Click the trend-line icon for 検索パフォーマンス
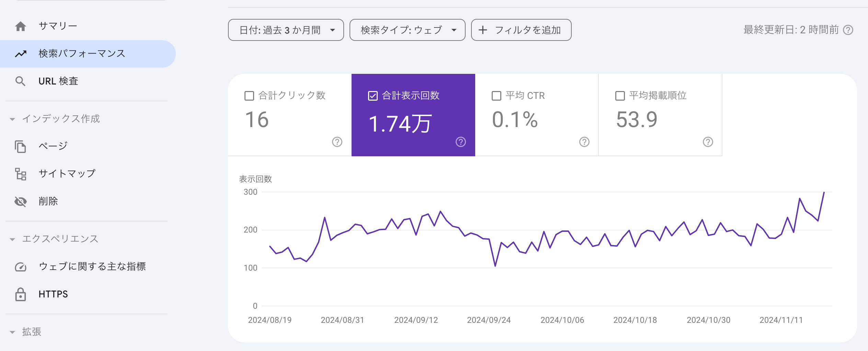The image size is (868, 351). (x=21, y=54)
